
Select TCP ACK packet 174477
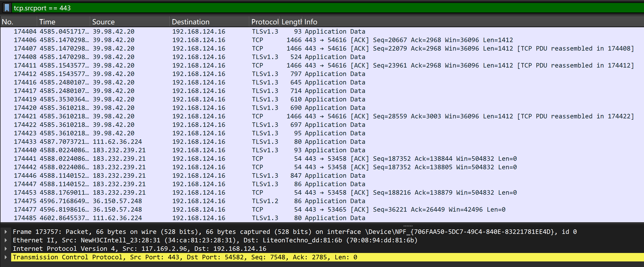186,210
